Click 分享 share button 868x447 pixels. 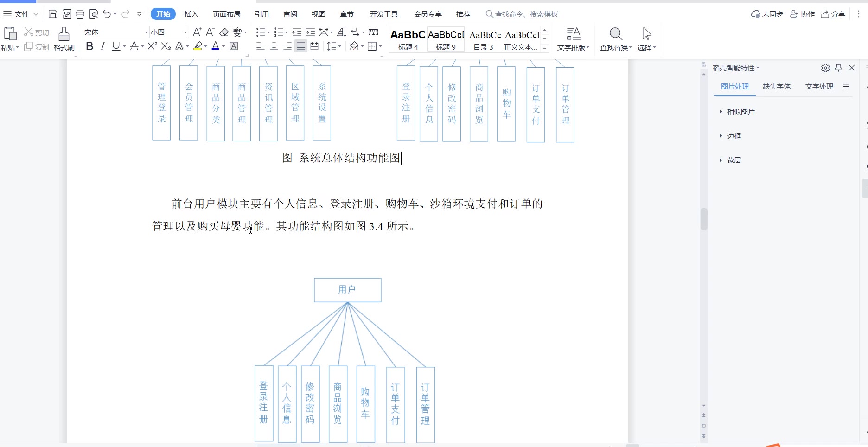[833, 14]
